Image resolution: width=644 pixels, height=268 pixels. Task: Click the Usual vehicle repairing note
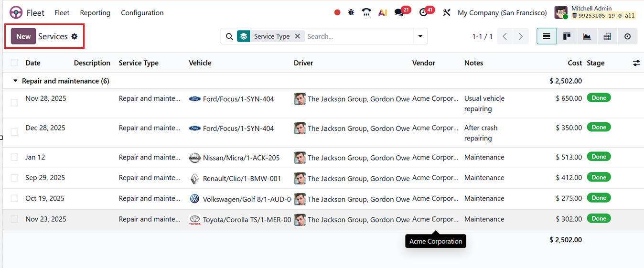(x=484, y=103)
